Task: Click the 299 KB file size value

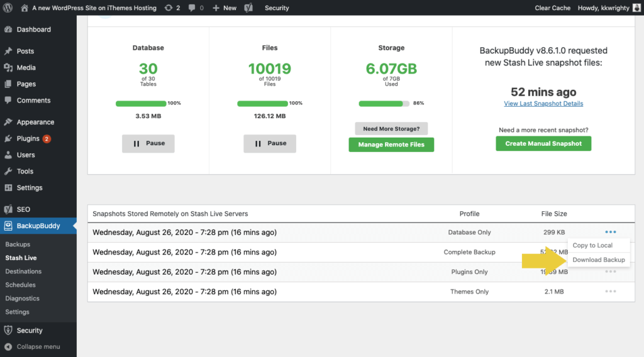Action: click(554, 233)
